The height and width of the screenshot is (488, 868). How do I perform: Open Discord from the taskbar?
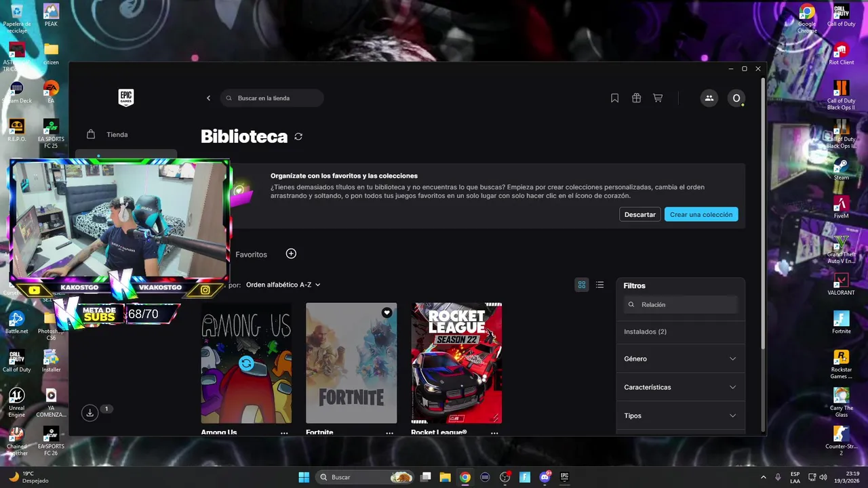tap(545, 476)
